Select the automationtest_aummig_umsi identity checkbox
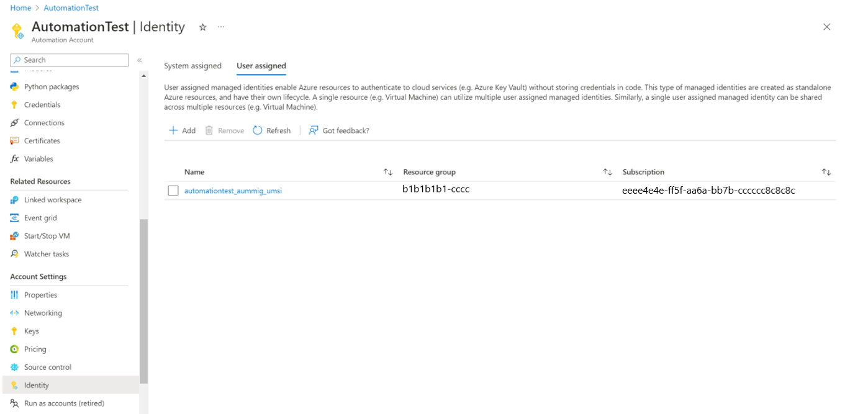Screen dimensions: 868x414 173,190
